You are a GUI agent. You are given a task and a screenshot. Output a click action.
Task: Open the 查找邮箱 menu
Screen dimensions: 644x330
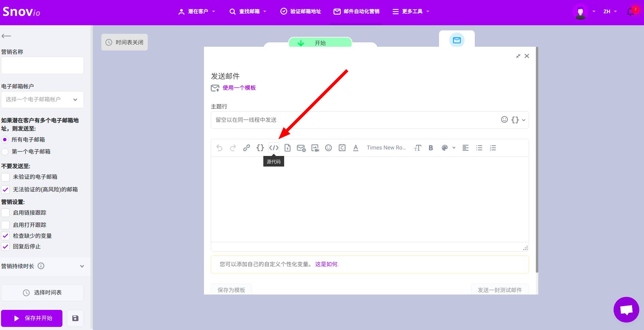pyautogui.click(x=248, y=12)
